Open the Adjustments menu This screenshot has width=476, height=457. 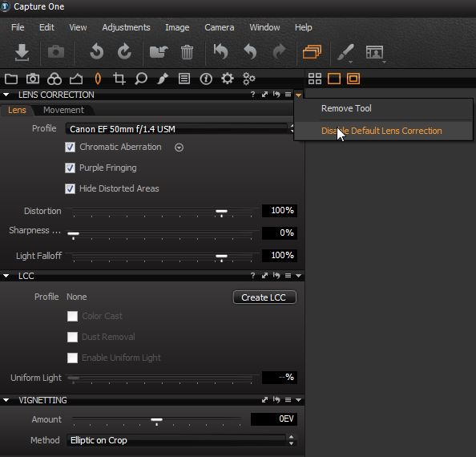(x=126, y=27)
